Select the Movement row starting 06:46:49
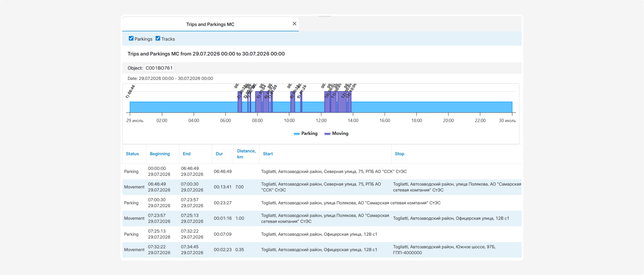 pos(322,187)
